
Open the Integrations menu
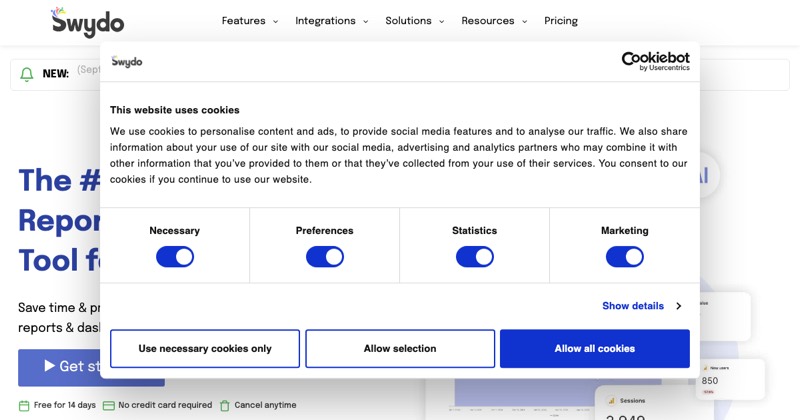pos(325,21)
